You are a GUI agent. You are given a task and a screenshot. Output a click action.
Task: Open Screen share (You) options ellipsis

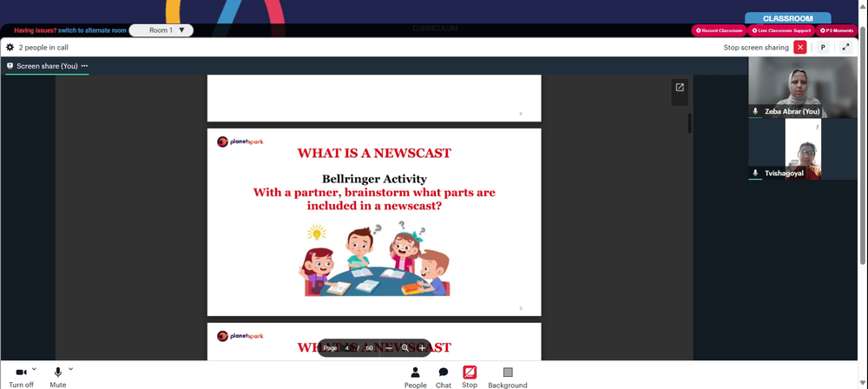(84, 66)
